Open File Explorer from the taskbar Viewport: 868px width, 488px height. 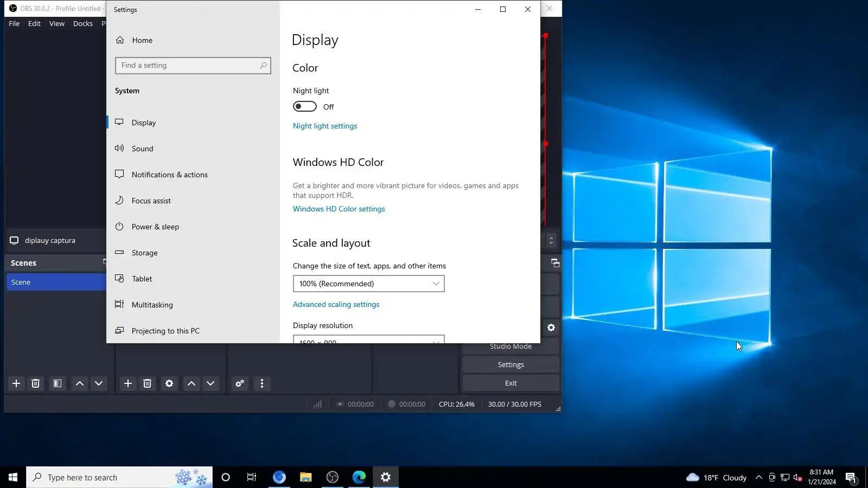point(306,477)
